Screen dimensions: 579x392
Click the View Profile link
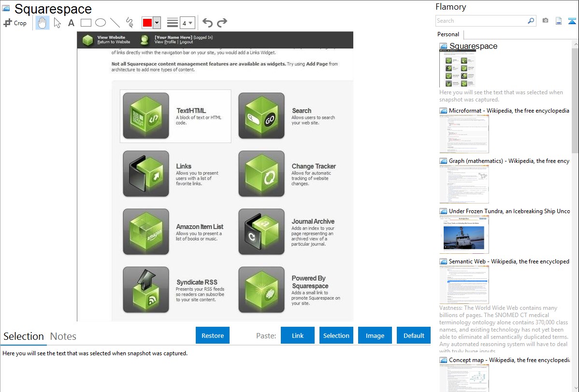165,42
